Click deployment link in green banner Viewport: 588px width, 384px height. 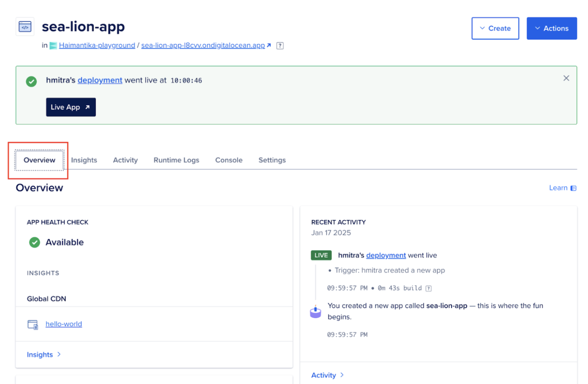pyautogui.click(x=100, y=80)
